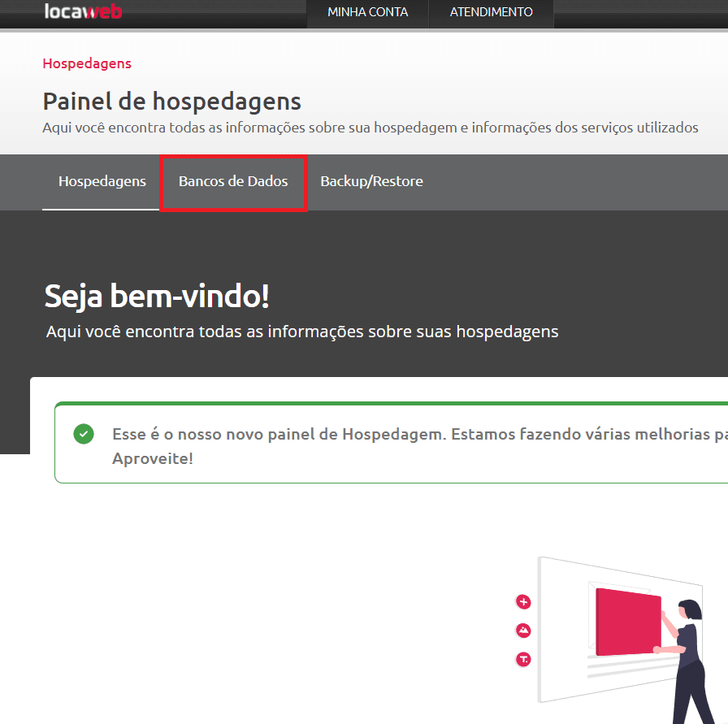Click the green checkmark success icon
Screen dimensions: 728x724
point(83,434)
